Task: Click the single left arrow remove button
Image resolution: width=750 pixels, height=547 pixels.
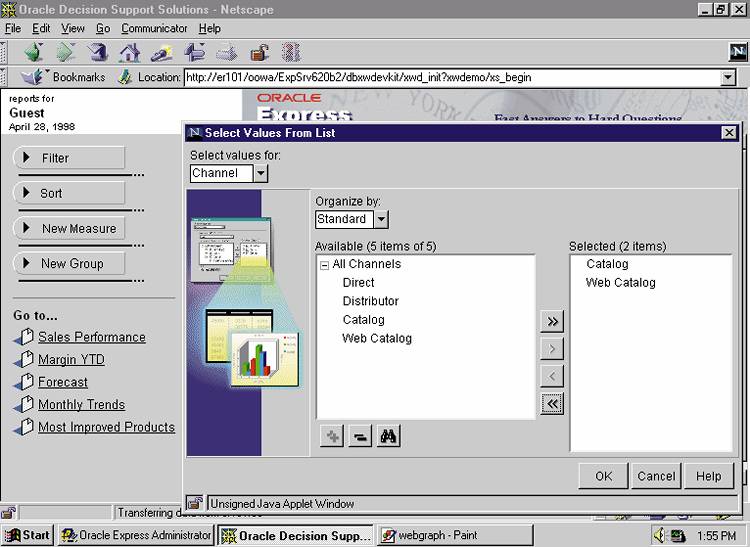Action: point(552,376)
